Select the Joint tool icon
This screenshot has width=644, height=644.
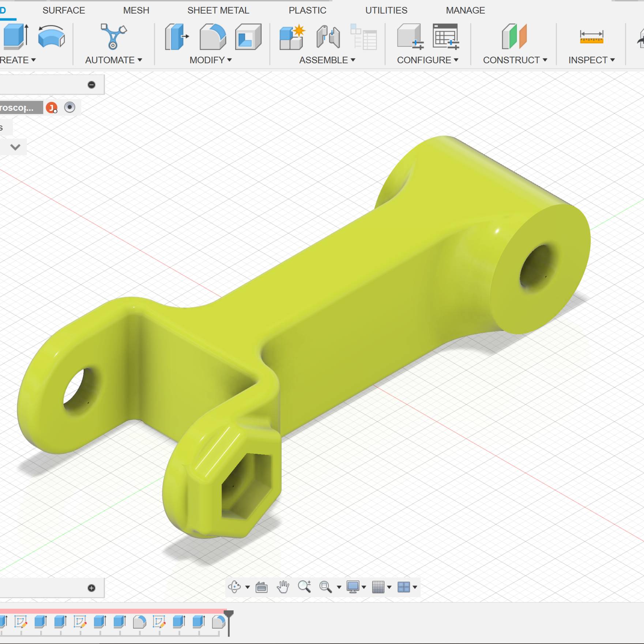coord(328,37)
